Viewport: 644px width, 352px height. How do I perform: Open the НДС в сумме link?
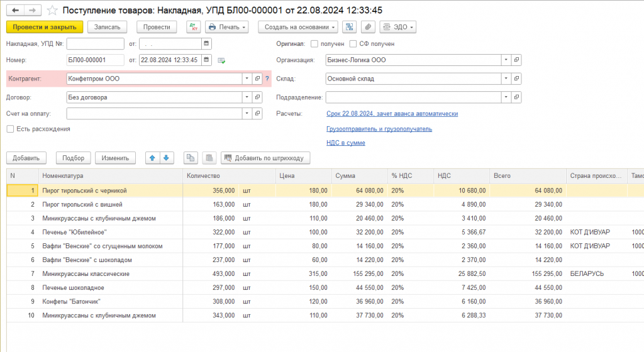346,143
